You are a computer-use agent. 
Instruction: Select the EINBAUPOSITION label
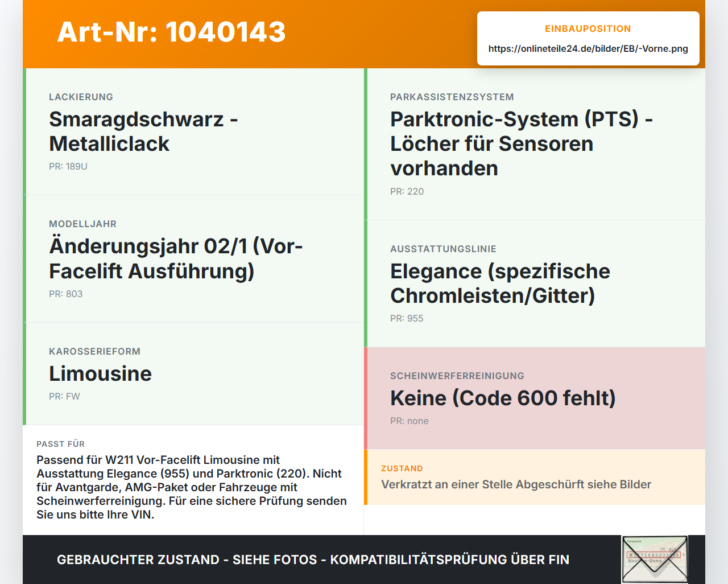[x=588, y=28]
